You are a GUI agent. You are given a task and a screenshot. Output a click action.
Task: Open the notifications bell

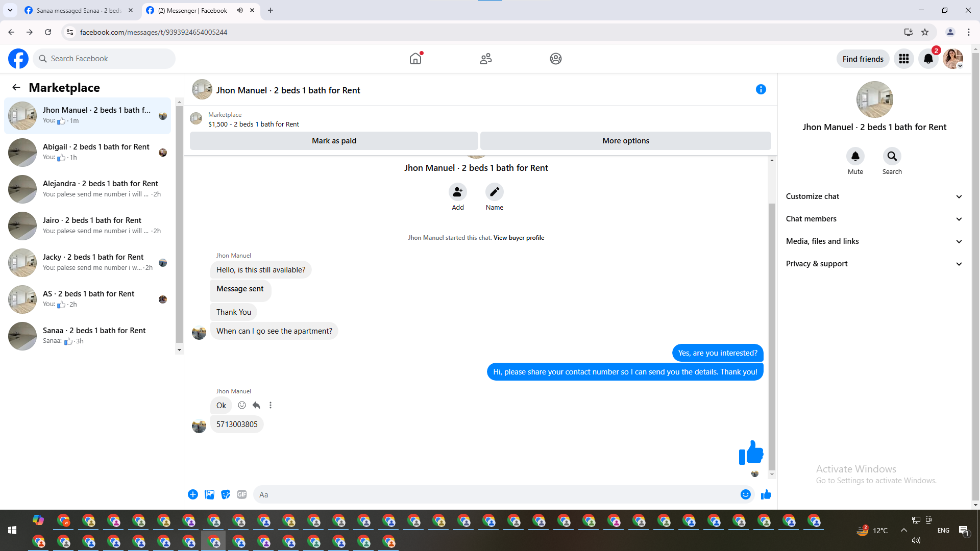[928, 59]
